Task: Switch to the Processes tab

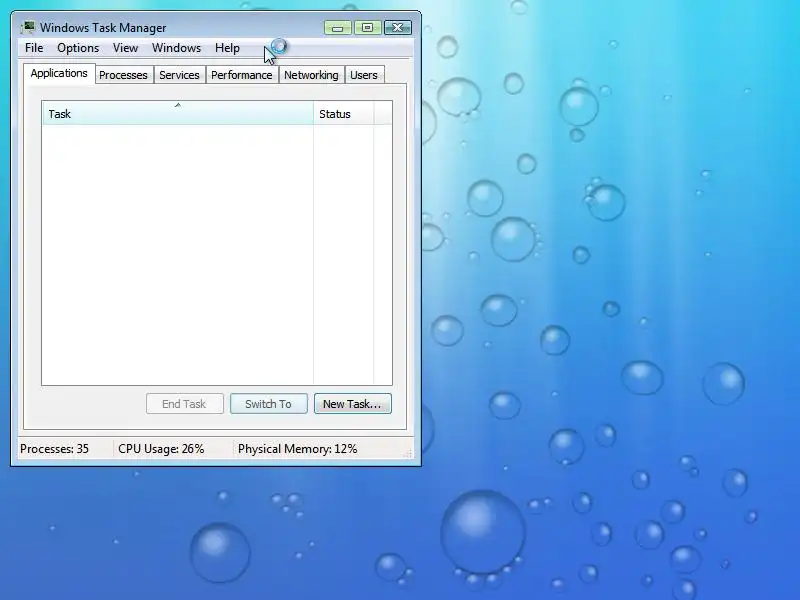Action: (x=123, y=75)
